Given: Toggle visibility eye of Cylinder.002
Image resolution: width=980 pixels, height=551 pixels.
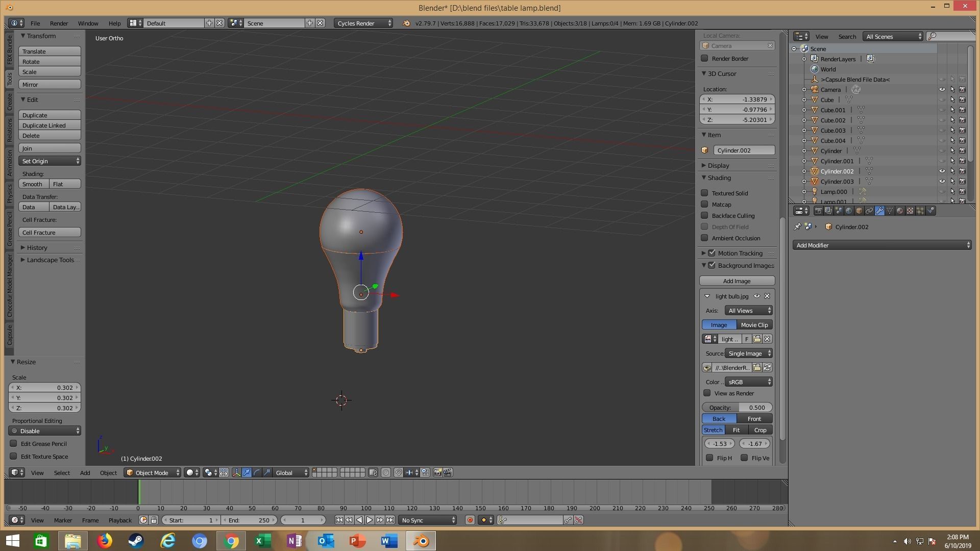Looking at the screenshot, I should click(x=942, y=171).
